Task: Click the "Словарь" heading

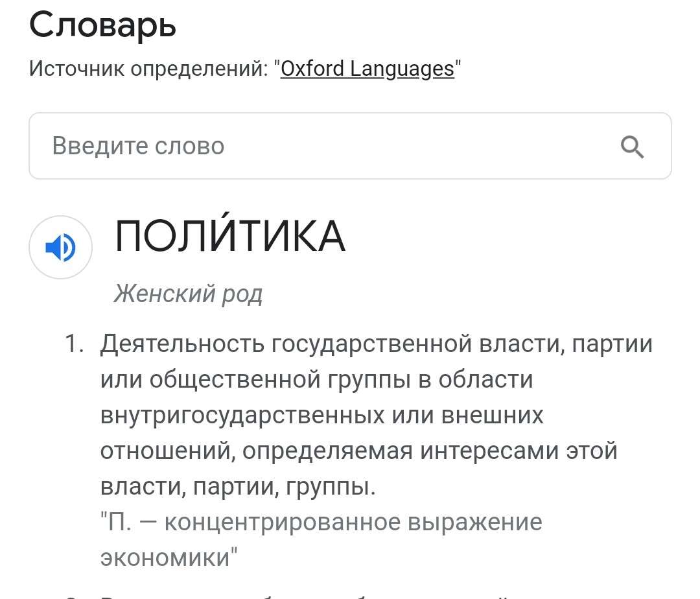Action: [102, 26]
